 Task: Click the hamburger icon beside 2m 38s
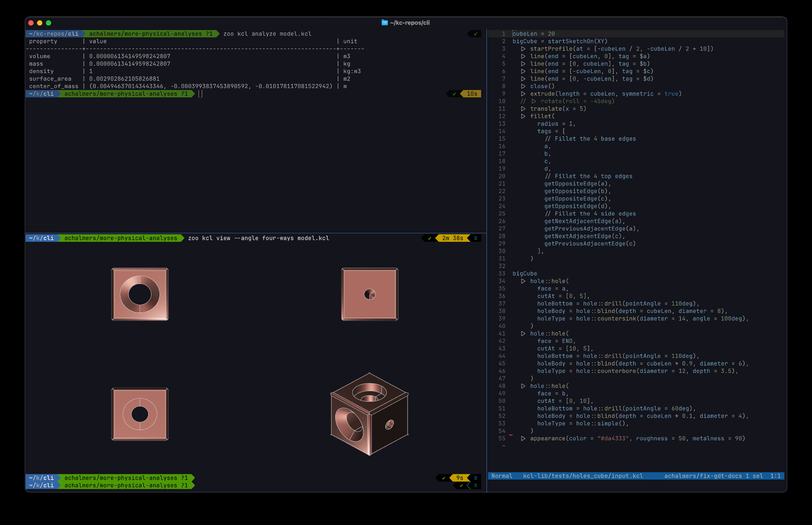pos(475,238)
